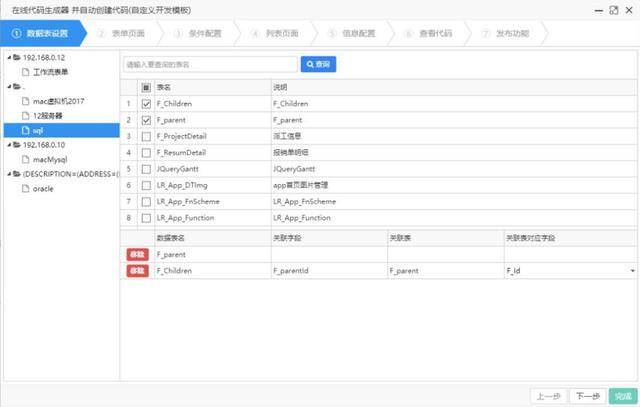
Task: Check the F_ResumDetail checkbox
Action: (146, 153)
